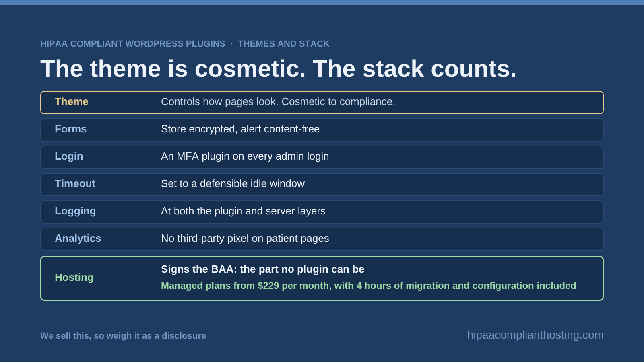The height and width of the screenshot is (362, 644).
Task: Click 'Signs the BAA: the part no plugin can be'
Action: pyautogui.click(x=263, y=269)
